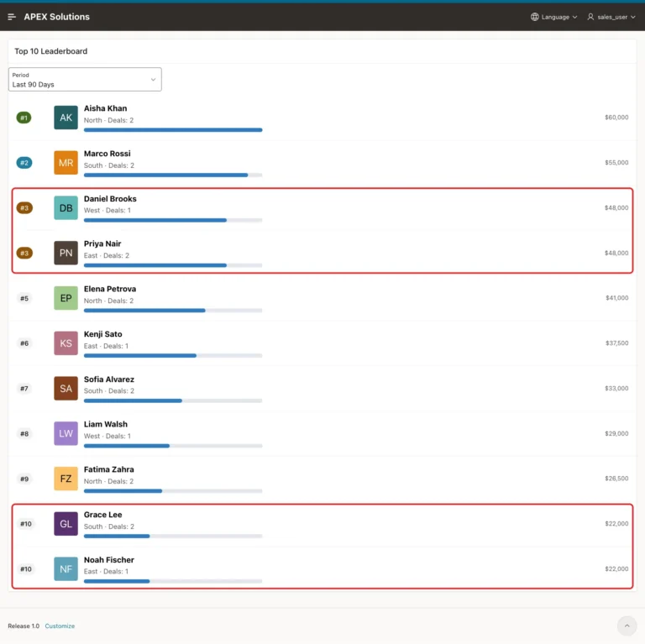Select the Liam Walsh name
Image resolution: width=645 pixels, height=644 pixels.
click(x=106, y=424)
